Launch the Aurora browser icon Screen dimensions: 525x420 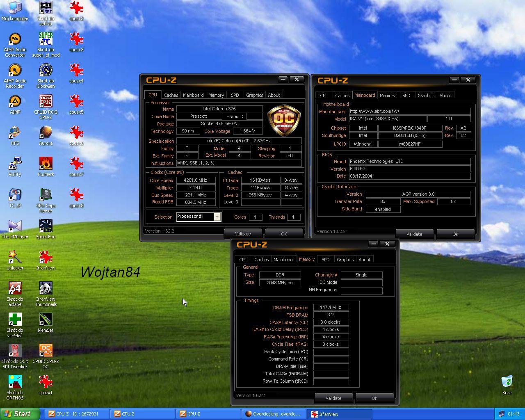point(46,136)
